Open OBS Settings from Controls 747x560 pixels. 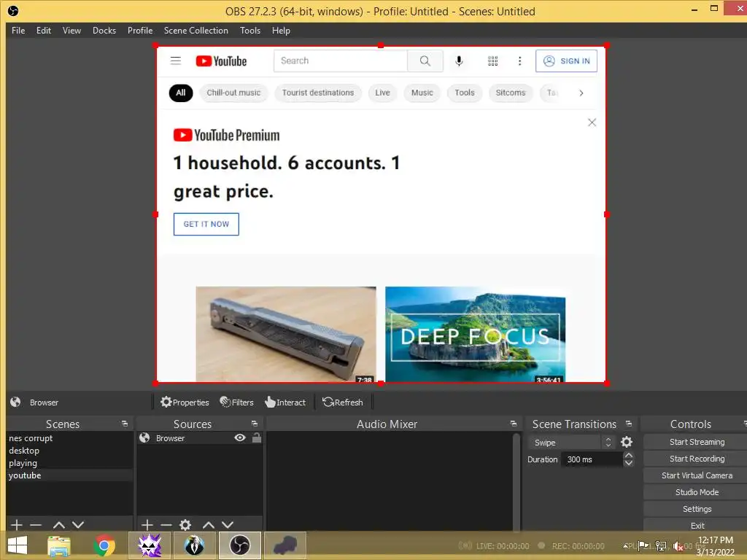point(697,509)
